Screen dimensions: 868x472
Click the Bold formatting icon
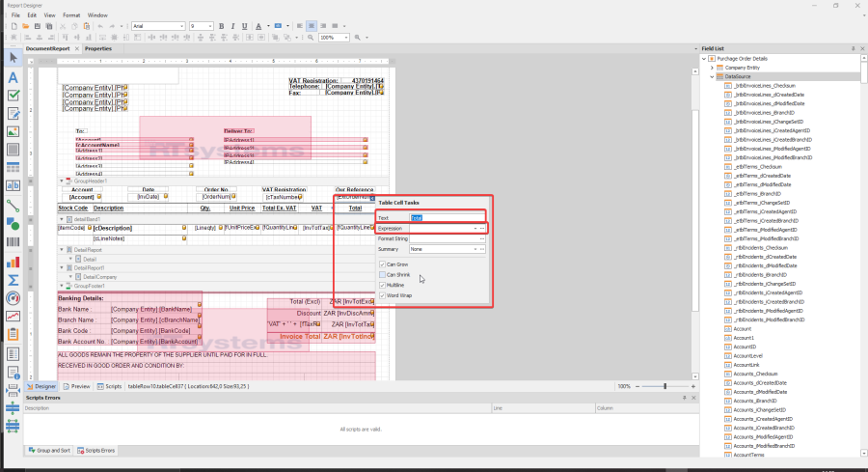coord(221,25)
